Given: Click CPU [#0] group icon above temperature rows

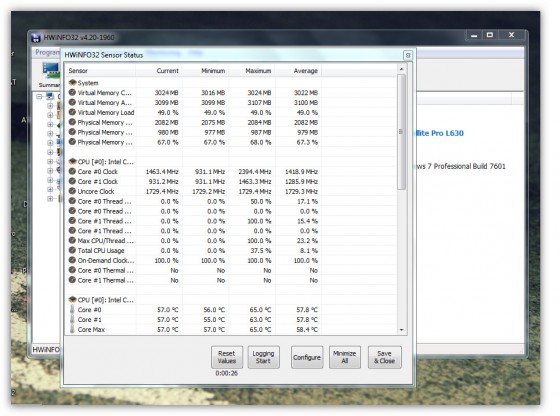Looking at the screenshot, I should [x=72, y=300].
